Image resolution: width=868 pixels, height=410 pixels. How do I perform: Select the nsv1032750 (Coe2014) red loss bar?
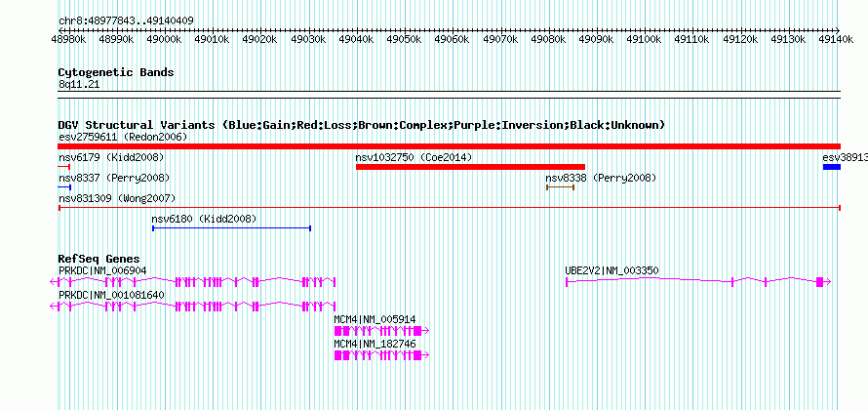470,167
